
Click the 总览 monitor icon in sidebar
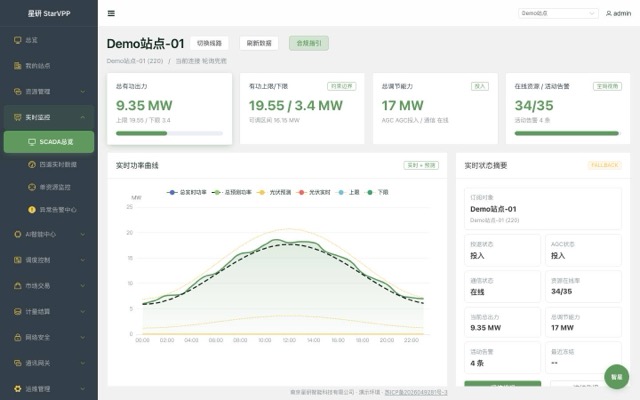(x=18, y=40)
